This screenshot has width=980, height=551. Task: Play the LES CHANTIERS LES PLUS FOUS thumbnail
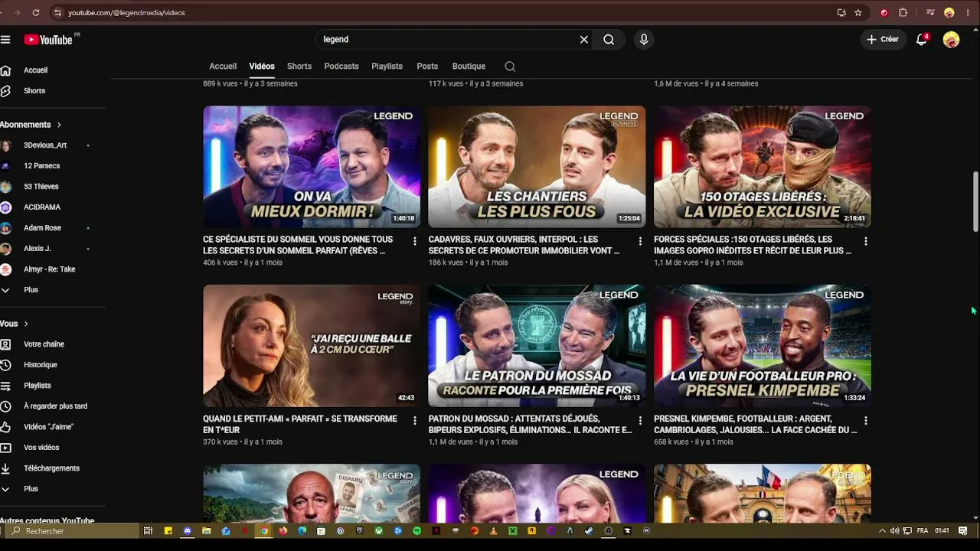(x=537, y=167)
